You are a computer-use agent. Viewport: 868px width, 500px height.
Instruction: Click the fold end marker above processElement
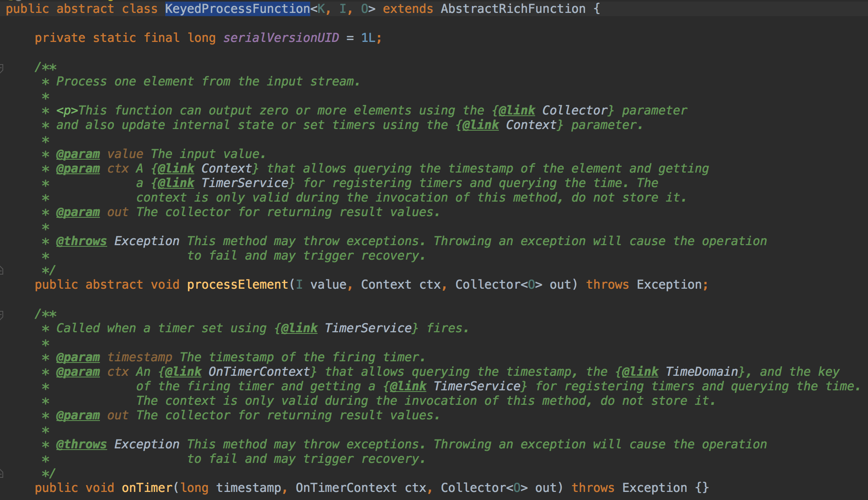pos(2,270)
